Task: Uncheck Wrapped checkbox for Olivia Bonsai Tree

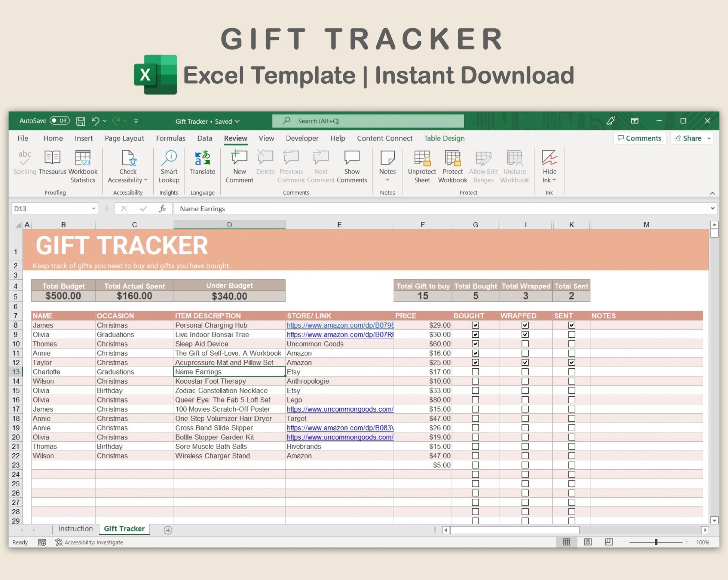Action: [x=525, y=334]
